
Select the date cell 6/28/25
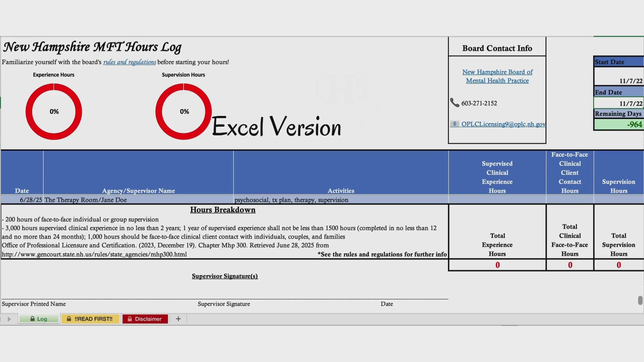click(22, 200)
